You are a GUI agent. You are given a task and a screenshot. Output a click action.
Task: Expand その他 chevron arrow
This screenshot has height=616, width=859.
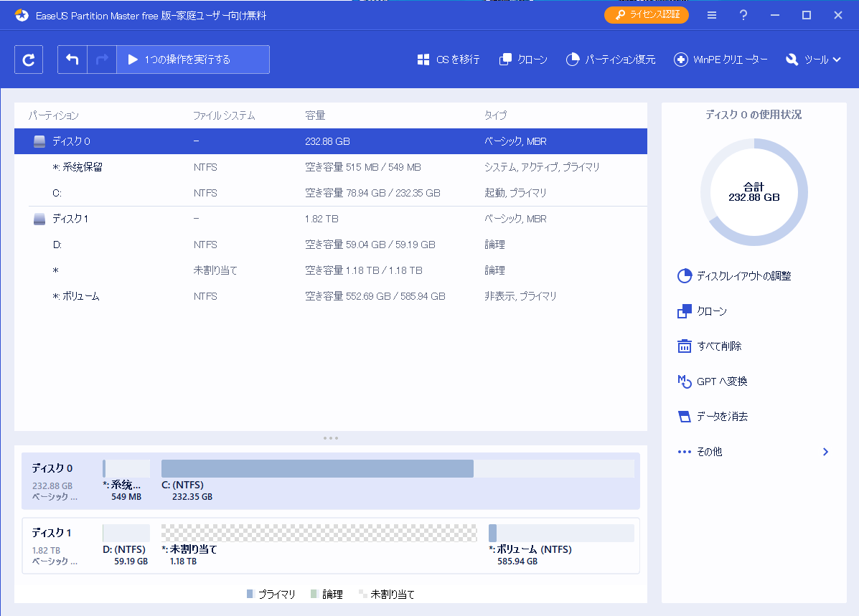[825, 452]
